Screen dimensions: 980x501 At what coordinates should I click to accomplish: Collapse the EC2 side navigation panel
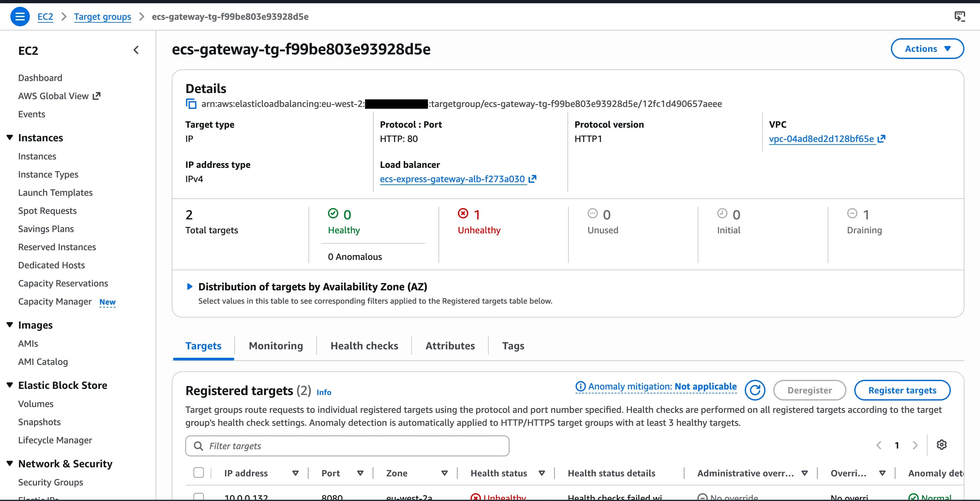136,50
